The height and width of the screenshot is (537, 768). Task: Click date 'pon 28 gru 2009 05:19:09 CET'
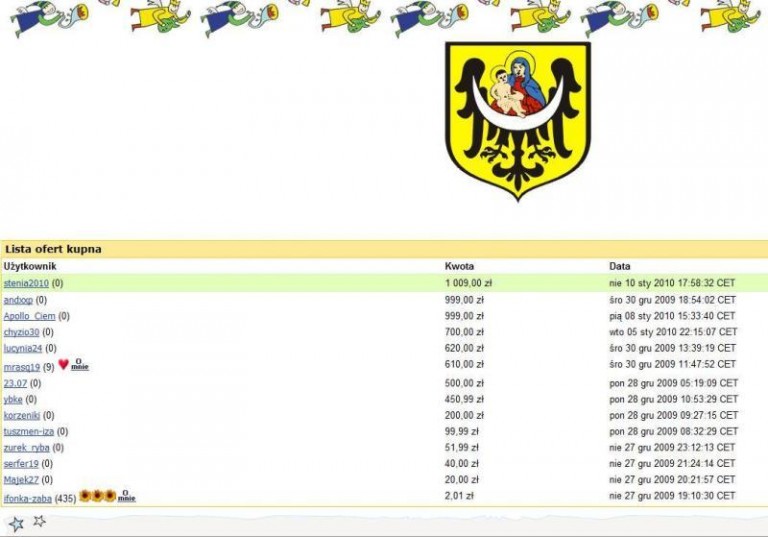[x=674, y=383]
